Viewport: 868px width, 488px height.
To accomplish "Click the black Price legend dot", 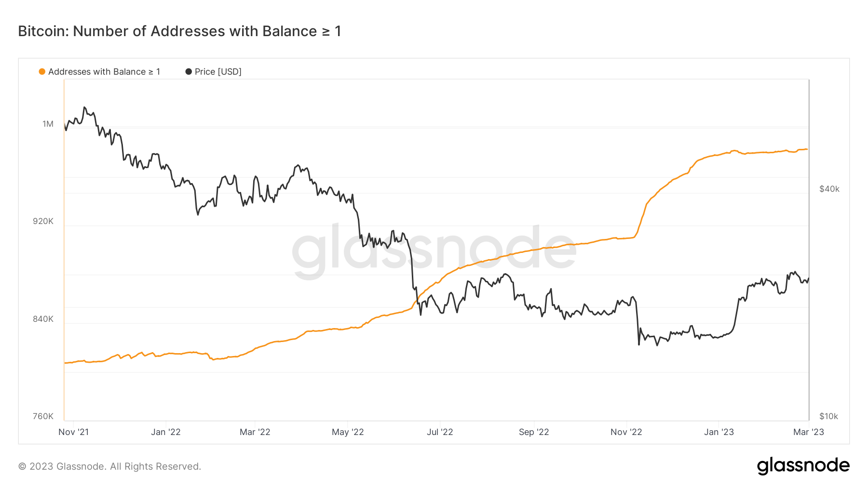I will tap(189, 72).
